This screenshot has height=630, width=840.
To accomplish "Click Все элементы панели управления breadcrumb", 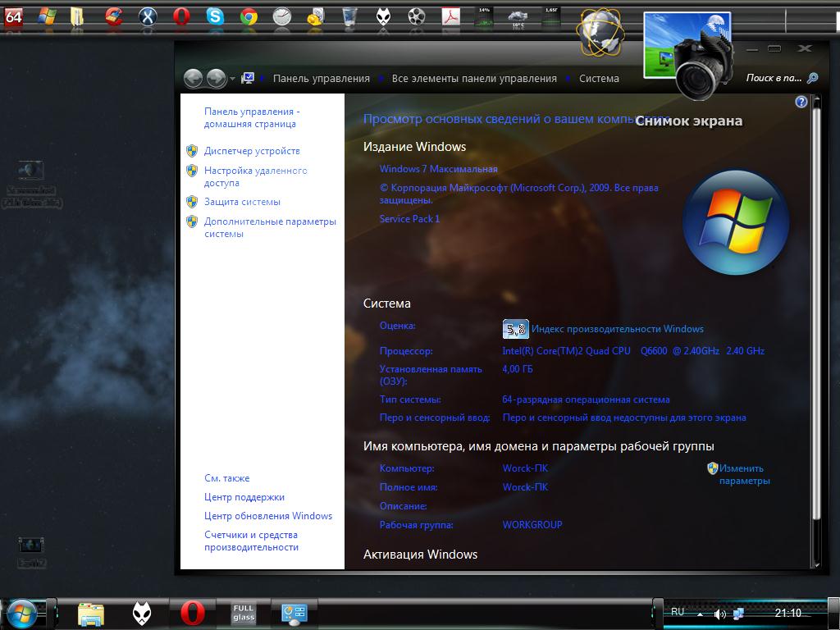I will 474,78.
